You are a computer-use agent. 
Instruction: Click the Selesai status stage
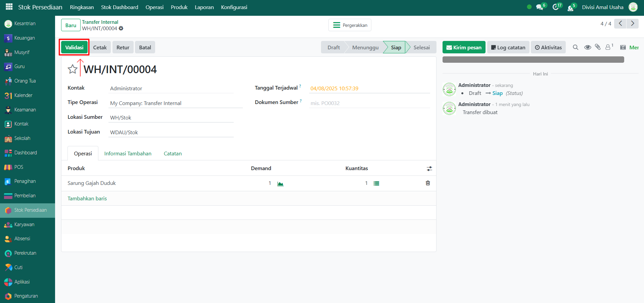pyautogui.click(x=421, y=48)
